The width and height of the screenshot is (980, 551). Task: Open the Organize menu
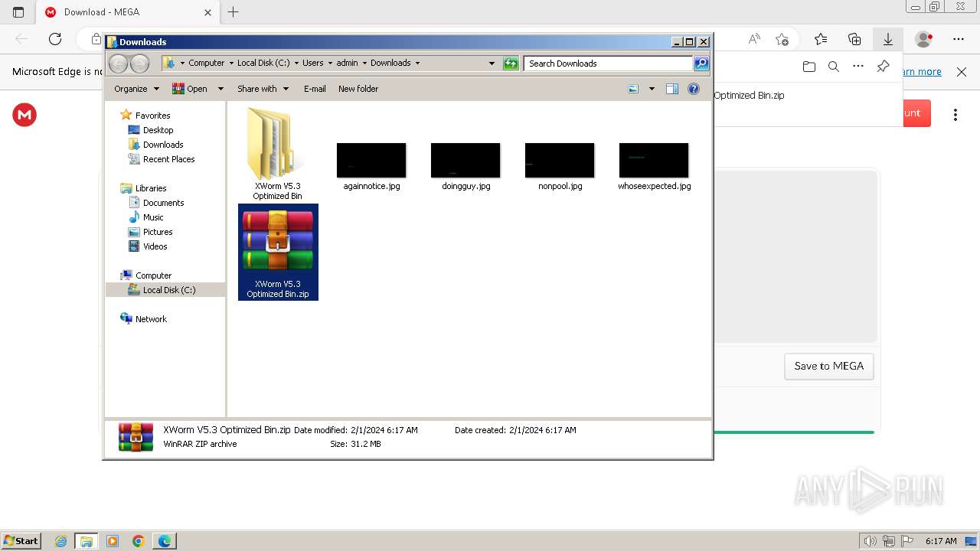click(136, 89)
